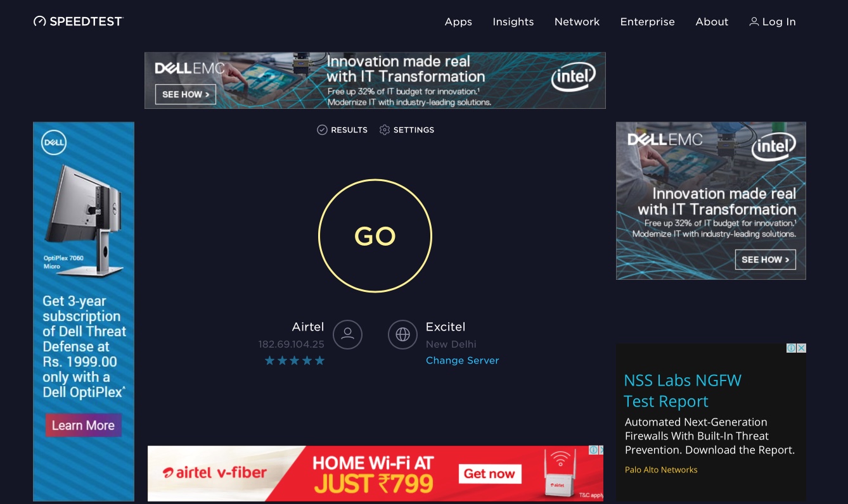Click the airtel router image in banner
The height and width of the screenshot is (504, 848).
point(560,472)
